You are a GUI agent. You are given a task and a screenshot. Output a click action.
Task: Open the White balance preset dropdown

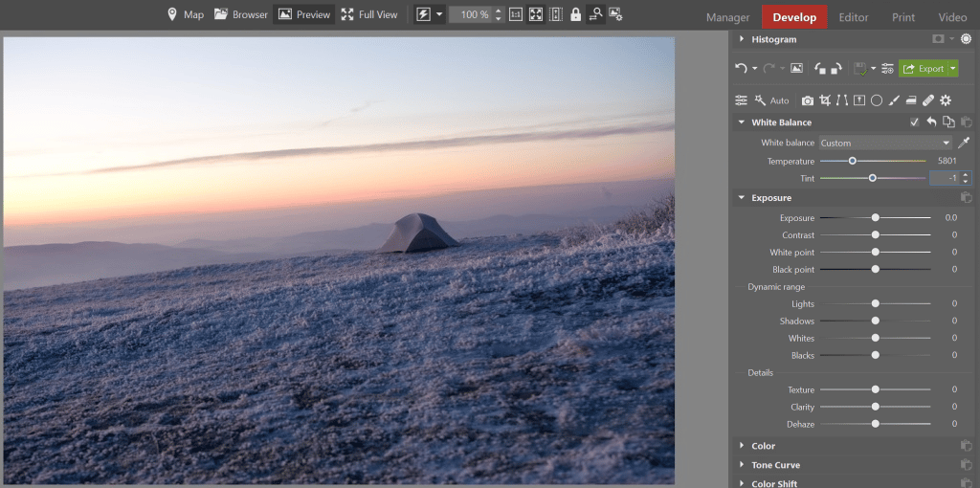[x=885, y=143]
